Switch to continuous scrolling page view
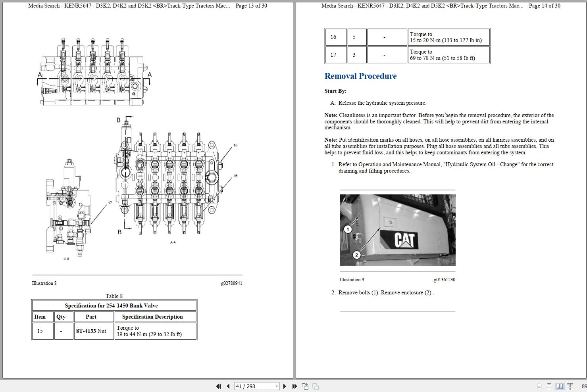 [x=549, y=386]
